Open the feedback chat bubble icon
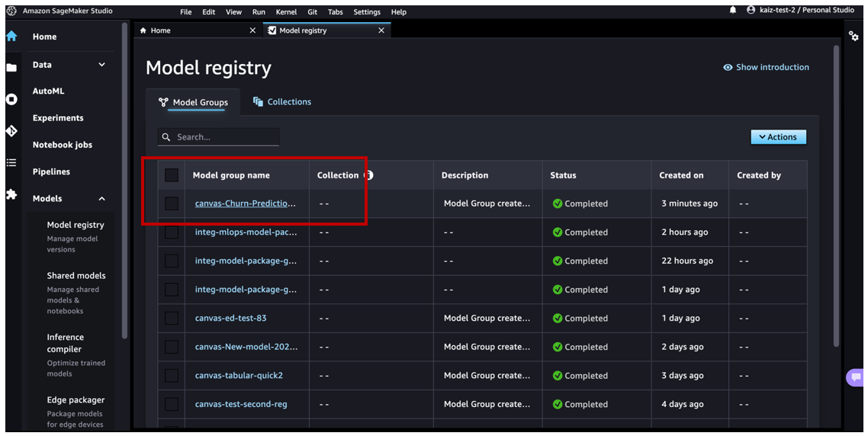 coord(856,377)
